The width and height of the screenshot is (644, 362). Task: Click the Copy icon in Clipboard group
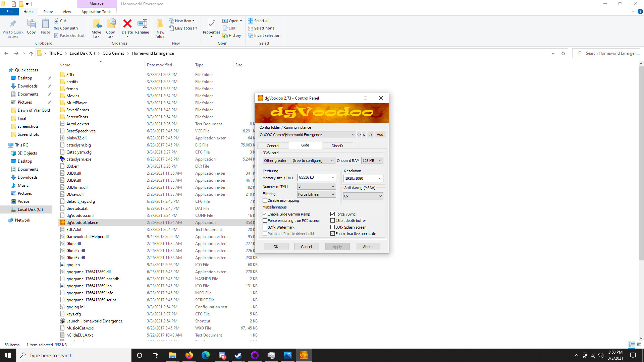31,24
